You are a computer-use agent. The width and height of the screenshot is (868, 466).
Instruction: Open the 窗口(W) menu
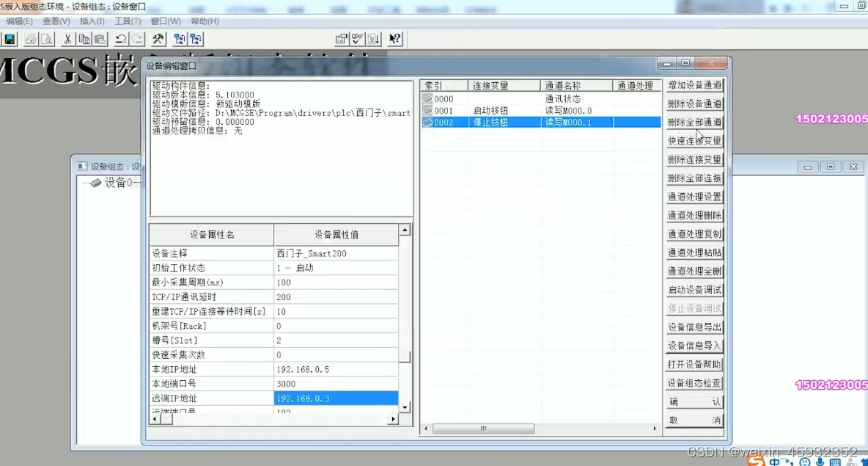coord(166,21)
